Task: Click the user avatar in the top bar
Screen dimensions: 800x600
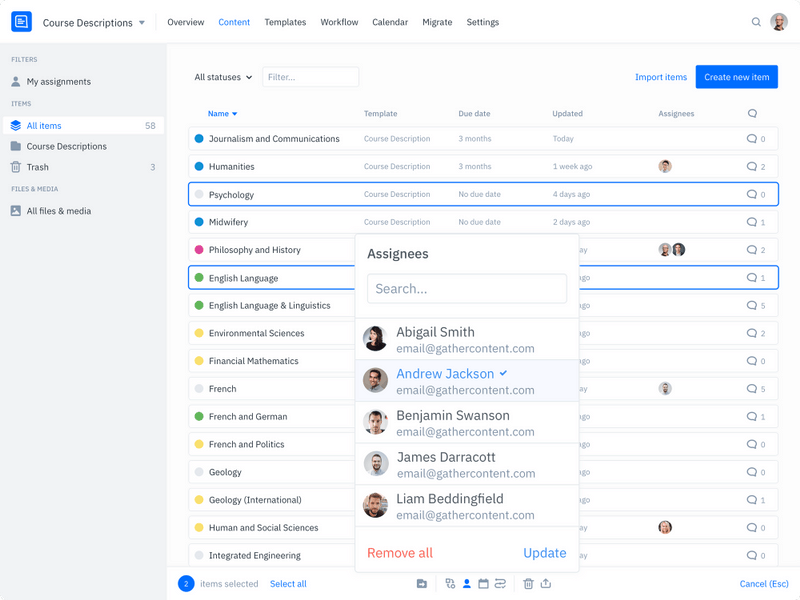Action: (779, 21)
